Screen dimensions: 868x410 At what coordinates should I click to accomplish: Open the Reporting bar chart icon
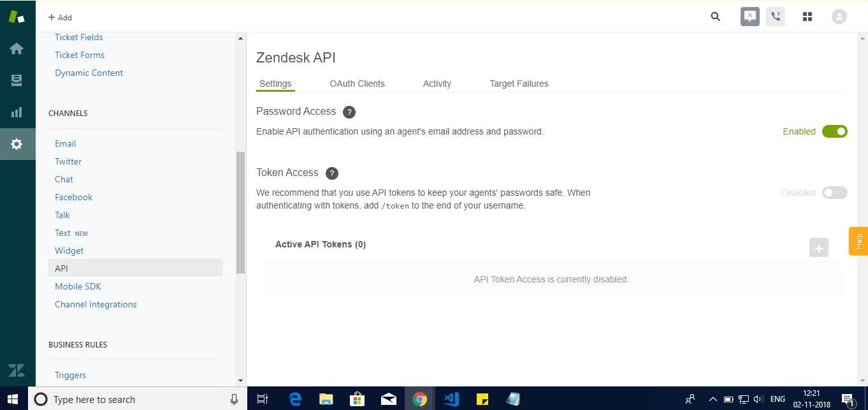pos(17,112)
